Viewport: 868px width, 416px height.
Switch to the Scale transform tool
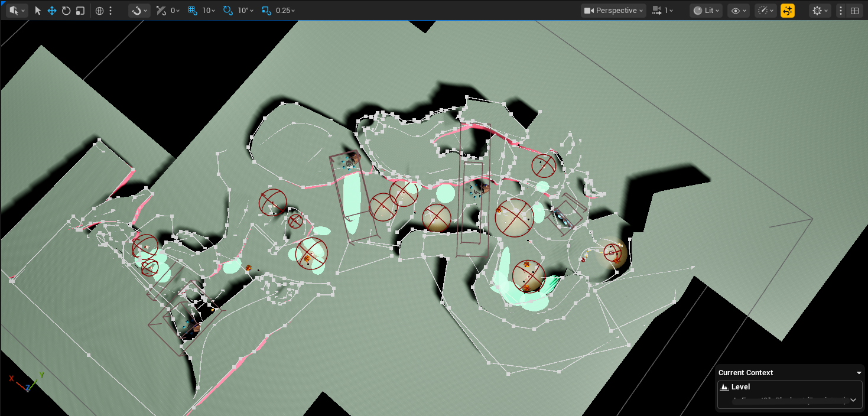click(80, 11)
